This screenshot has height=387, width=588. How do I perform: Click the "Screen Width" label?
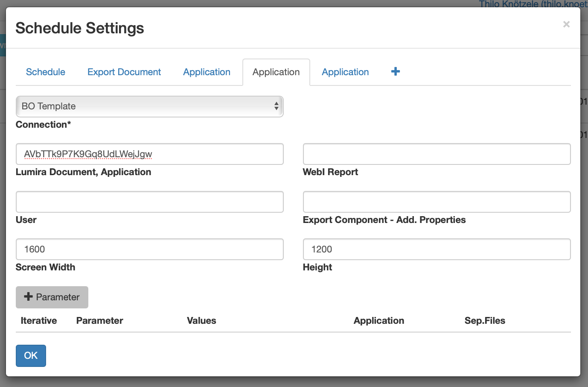(45, 267)
